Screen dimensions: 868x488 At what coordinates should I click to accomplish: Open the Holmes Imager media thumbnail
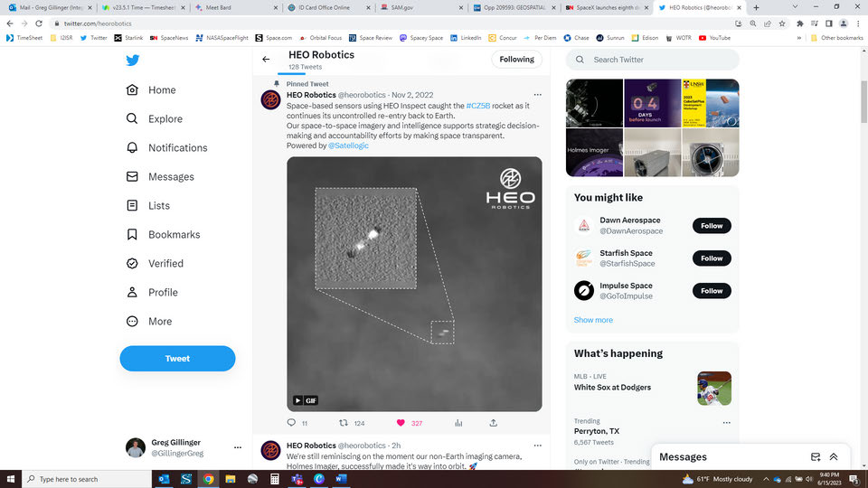point(595,153)
